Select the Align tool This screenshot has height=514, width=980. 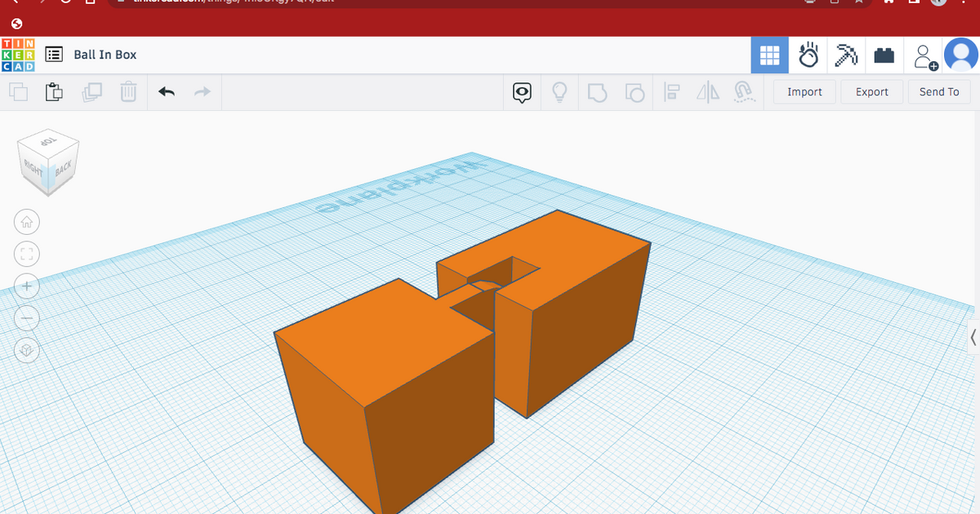[x=672, y=92]
